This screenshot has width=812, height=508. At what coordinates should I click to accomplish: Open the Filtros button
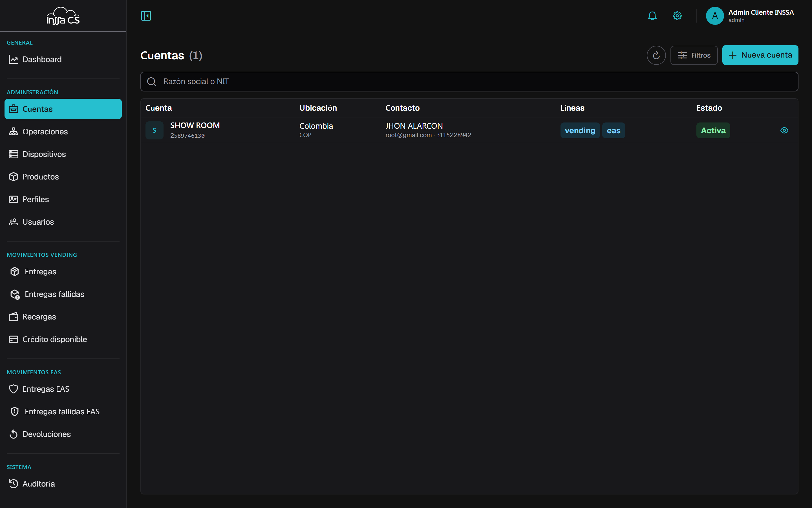point(694,55)
